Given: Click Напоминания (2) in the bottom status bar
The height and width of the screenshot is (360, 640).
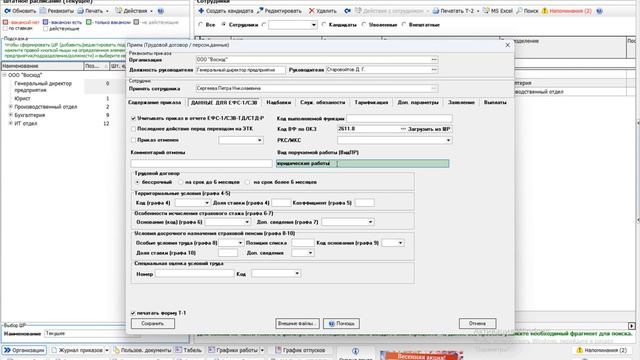Looking at the screenshot, I should 601,350.
